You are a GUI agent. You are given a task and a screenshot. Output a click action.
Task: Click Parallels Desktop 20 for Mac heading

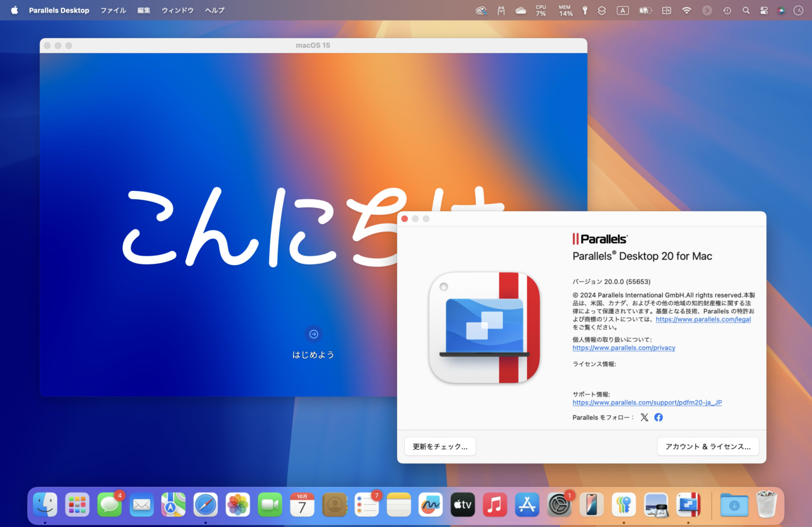642,256
